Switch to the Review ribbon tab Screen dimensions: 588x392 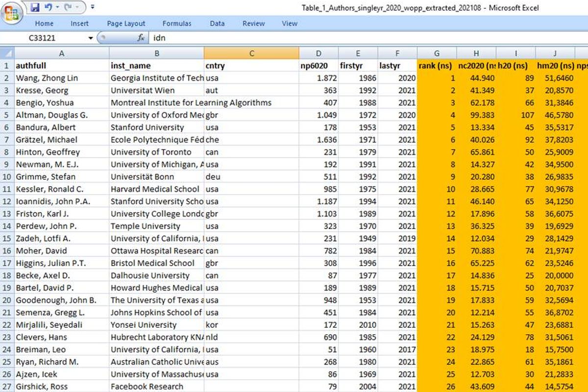253,24
